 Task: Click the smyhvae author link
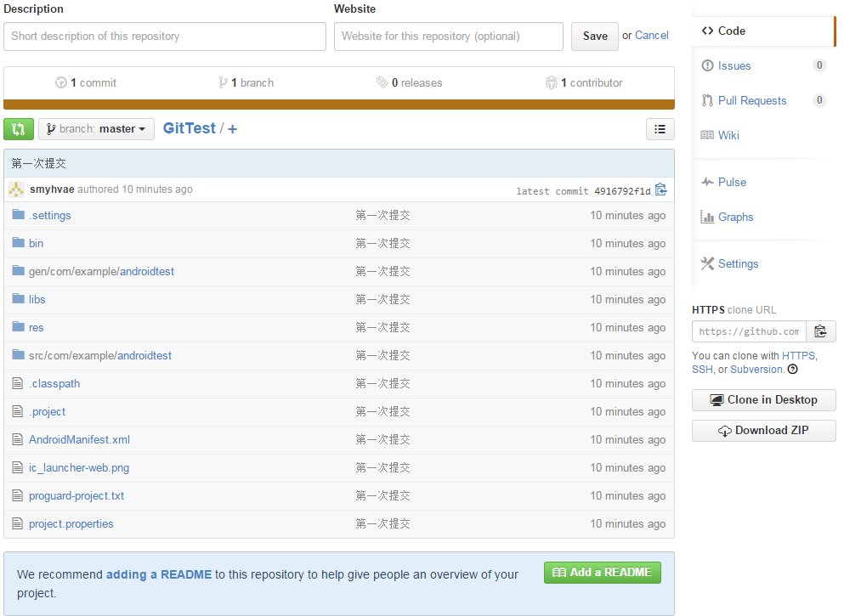click(52, 189)
